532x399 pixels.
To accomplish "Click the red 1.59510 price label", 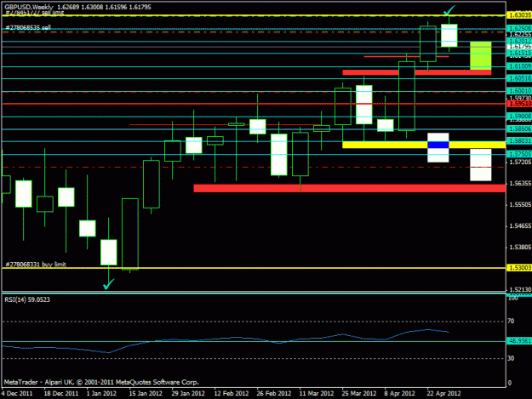I will 518,104.
